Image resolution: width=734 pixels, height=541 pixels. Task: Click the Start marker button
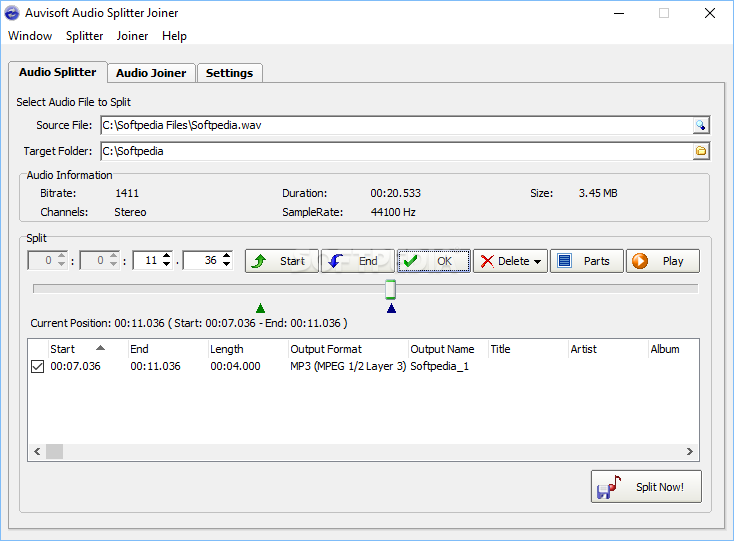pos(282,261)
